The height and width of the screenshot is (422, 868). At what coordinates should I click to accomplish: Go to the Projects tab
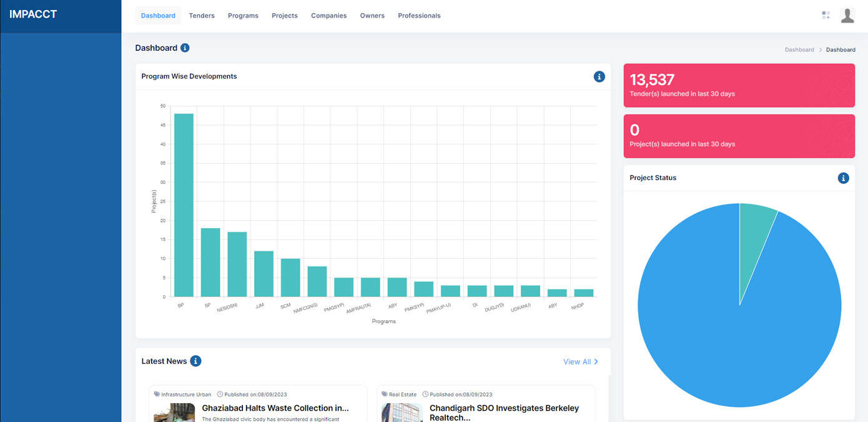click(285, 16)
